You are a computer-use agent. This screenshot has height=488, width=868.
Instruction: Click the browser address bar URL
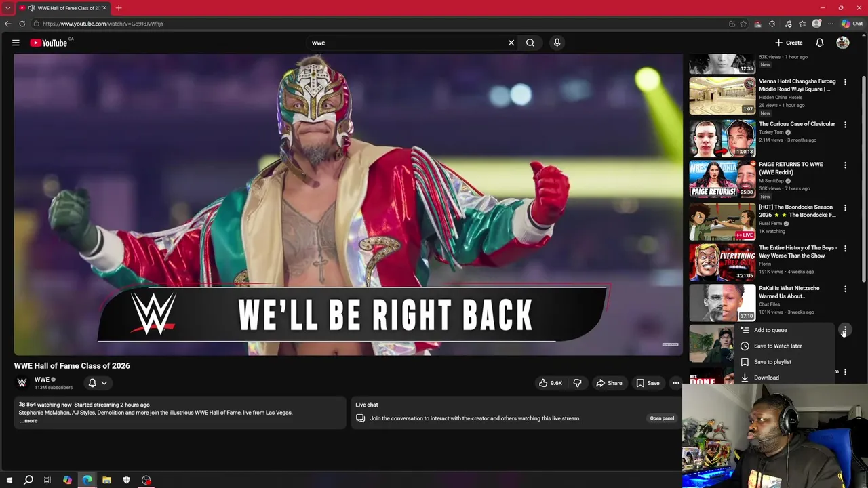pos(103,24)
